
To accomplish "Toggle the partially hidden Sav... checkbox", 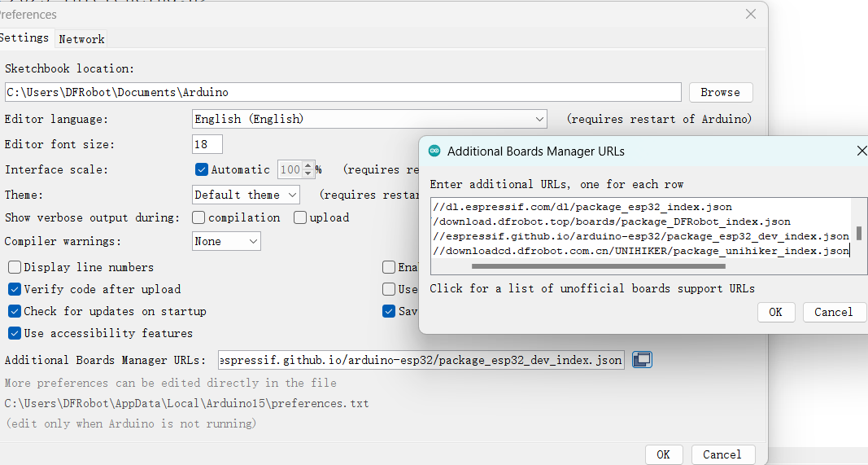I will pyautogui.click(x=389, y=311).
